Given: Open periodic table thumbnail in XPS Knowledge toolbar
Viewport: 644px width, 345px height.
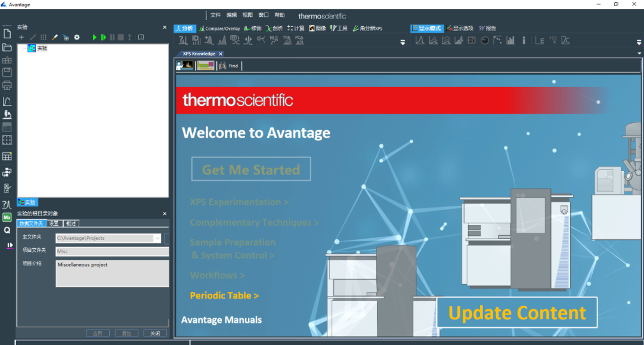Looking at the screenshot, I should pyautogui.click(x=206, y=66).
